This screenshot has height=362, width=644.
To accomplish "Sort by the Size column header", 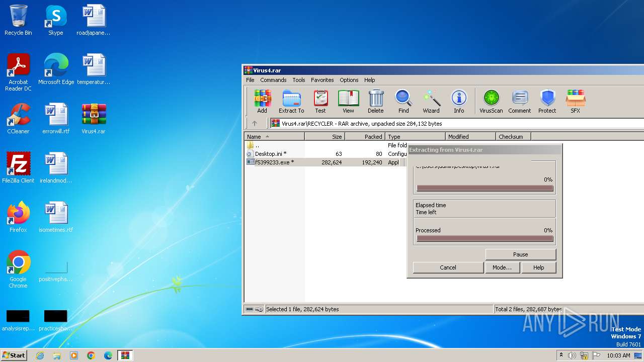I will coord(325,136).
